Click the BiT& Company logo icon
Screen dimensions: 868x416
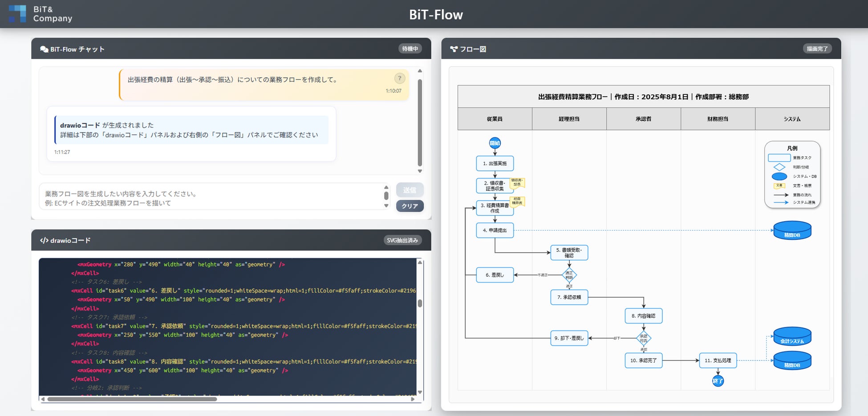(17, 14)
